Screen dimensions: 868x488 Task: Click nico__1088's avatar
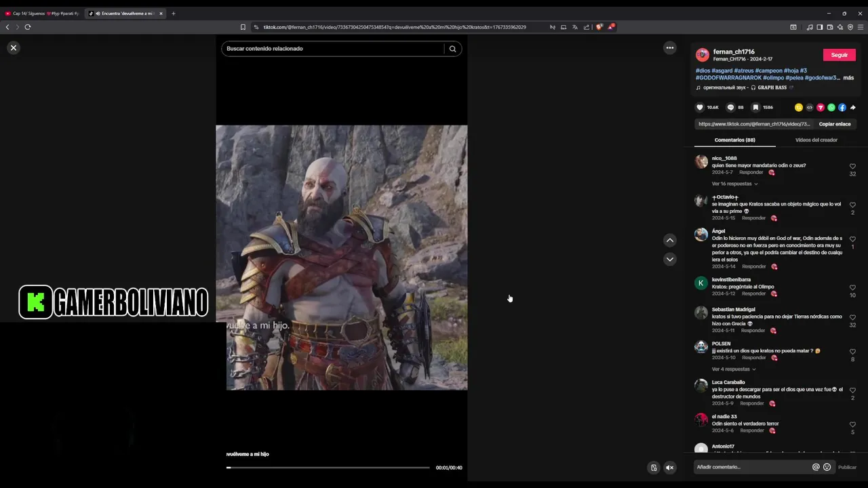point(701,161)
